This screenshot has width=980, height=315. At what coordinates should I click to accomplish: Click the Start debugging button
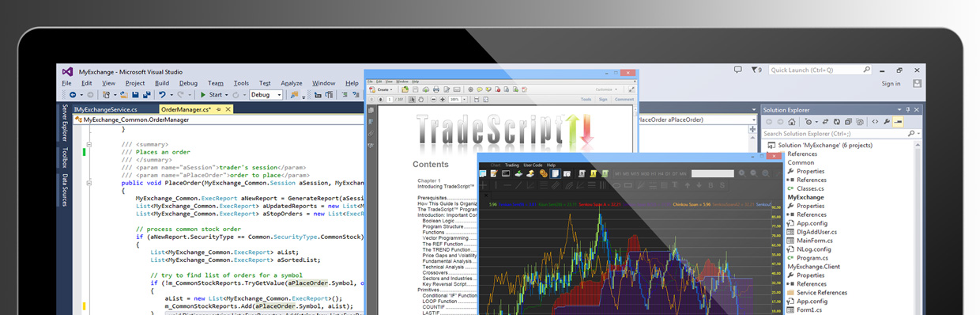pyautogui.click(x=212, y=95)
